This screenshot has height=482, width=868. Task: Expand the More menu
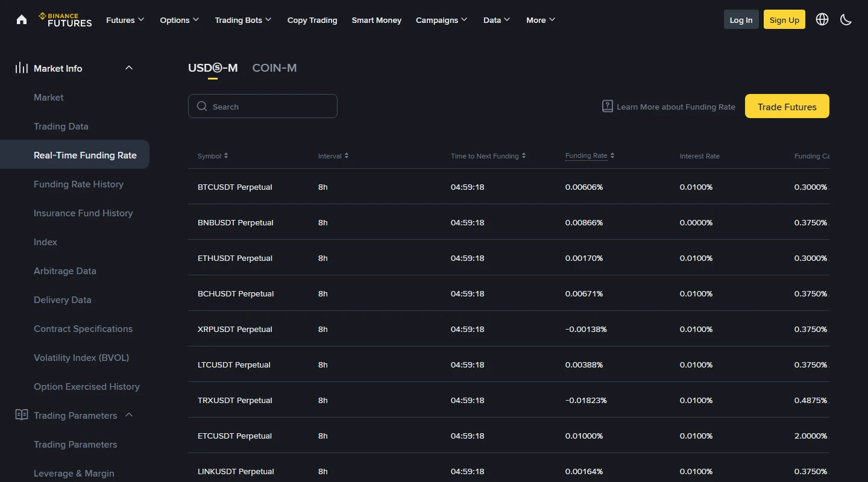(541, 20)
